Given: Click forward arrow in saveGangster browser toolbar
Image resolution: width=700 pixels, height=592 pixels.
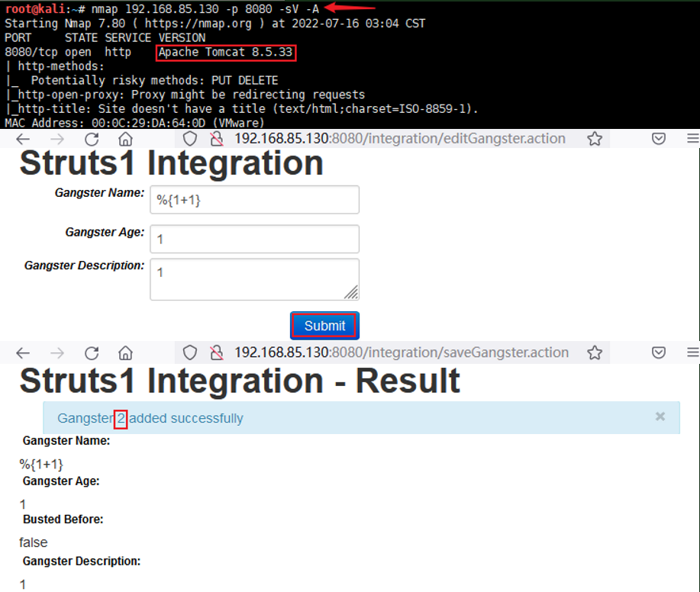Looking at the screenshot, I should coord(57,353).
